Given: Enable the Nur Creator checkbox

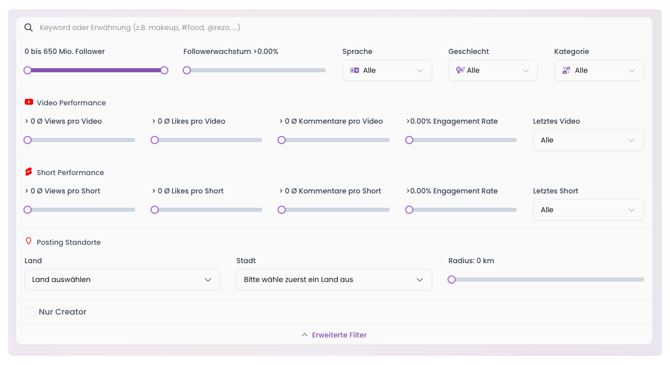Looking at the screenshot, I should point(29,312).
